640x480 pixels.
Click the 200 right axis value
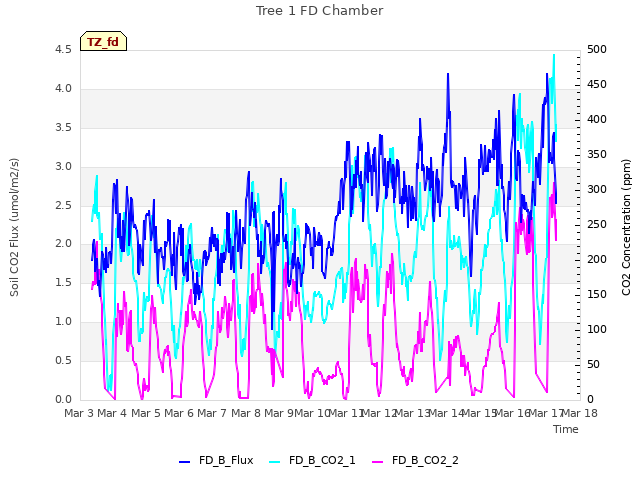[x=597, y=260]
